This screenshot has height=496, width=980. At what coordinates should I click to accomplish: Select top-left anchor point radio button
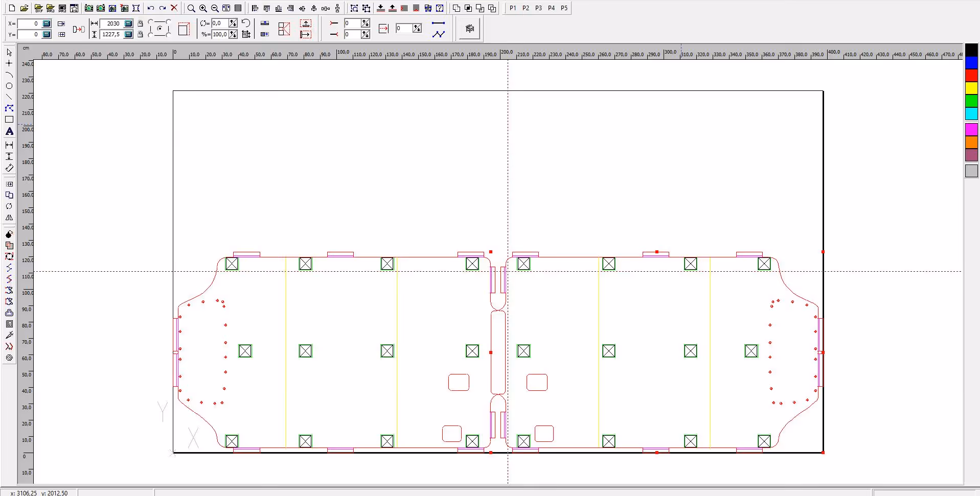(150, 21)
